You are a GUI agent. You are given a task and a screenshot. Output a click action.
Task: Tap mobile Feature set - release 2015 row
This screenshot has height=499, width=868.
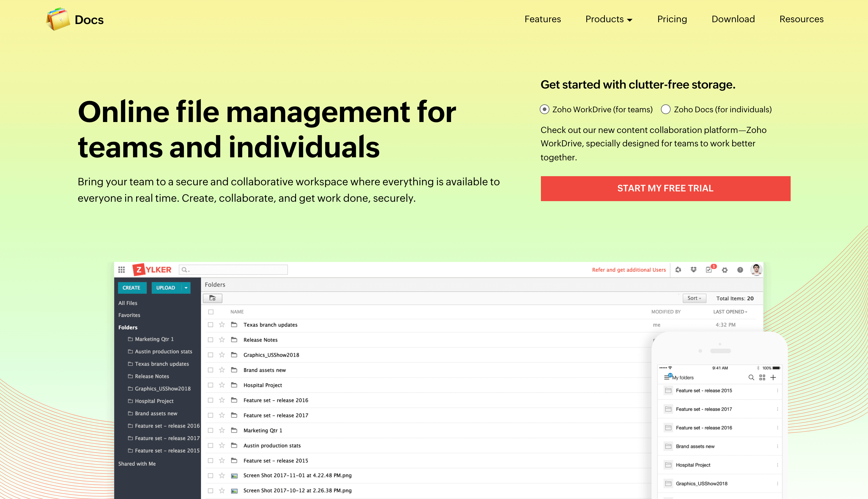(x=719, y=390)
